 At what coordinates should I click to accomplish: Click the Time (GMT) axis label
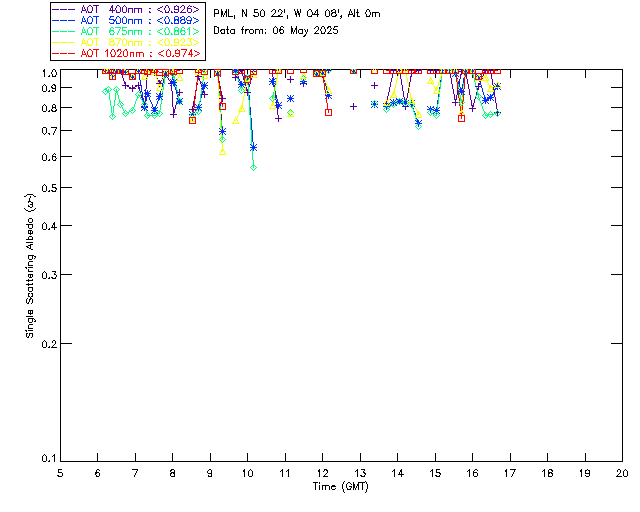click(341, 486)
